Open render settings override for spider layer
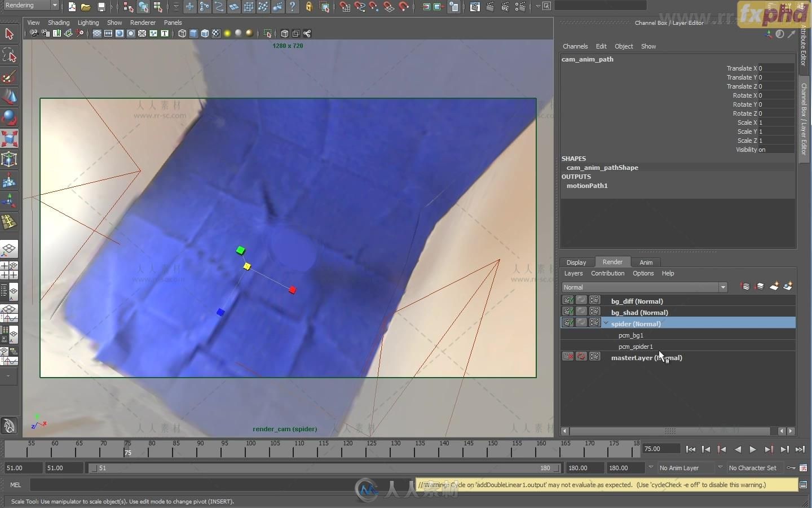This screenshot has height=508, width=812. [595, 322]
